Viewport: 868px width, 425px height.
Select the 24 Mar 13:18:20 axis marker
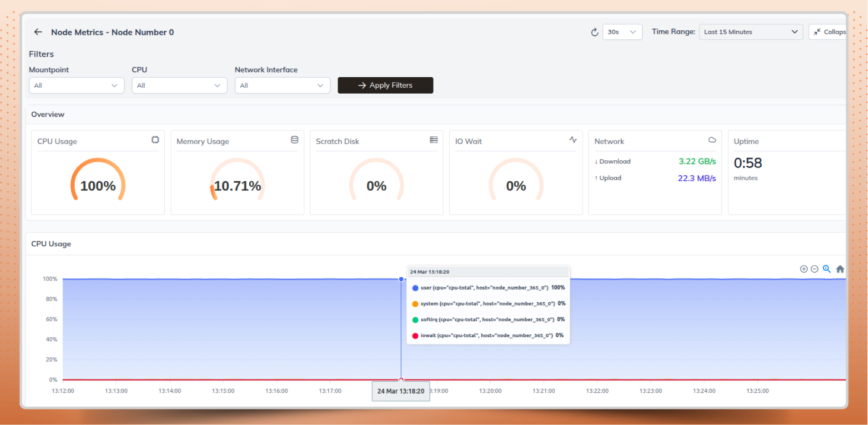click(400, 391)
